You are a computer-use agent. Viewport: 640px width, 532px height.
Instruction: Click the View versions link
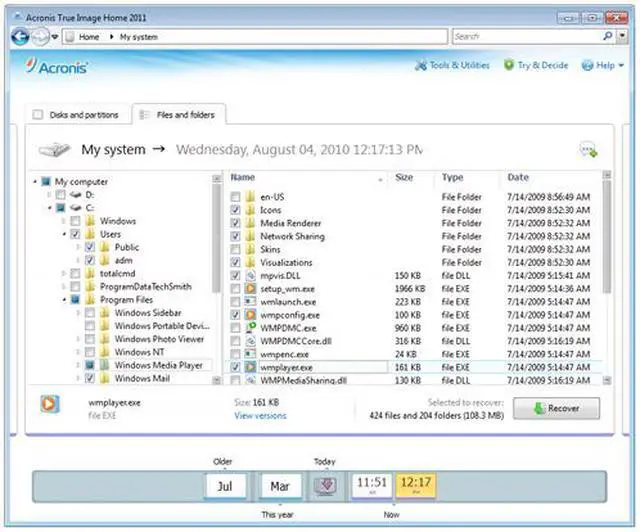[260, 416]
